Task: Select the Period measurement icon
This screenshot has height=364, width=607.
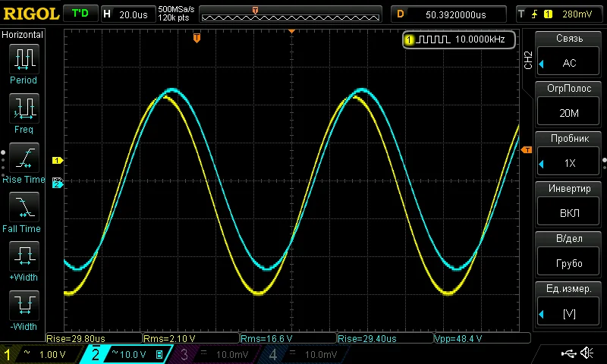Action: [x=24, y=59]
